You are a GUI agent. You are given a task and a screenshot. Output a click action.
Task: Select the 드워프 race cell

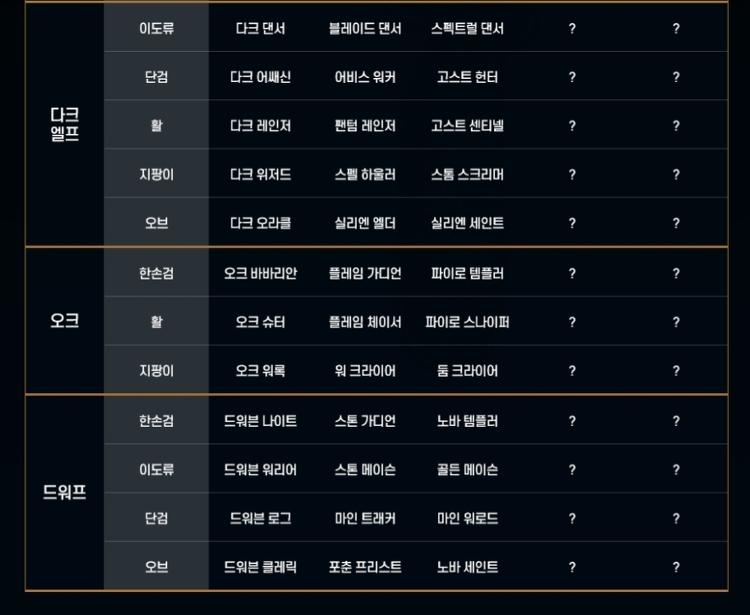[64, 492]
